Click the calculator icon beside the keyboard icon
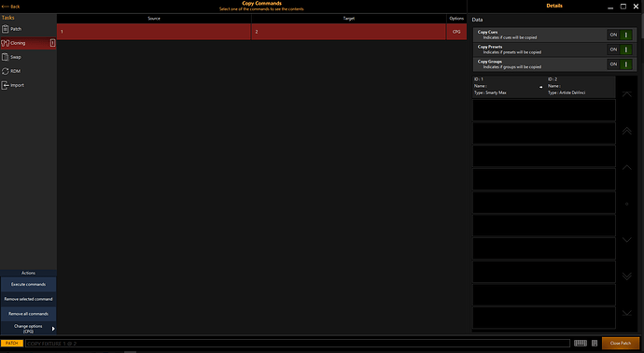 point(595,343)
